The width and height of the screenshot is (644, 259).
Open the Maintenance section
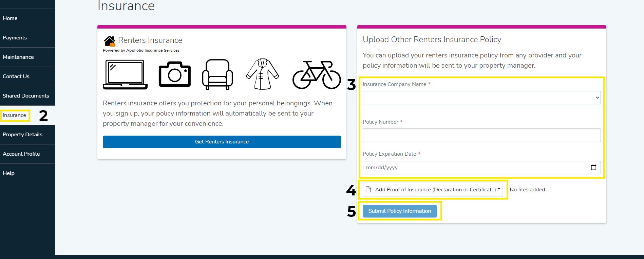[x=18, y=57]
